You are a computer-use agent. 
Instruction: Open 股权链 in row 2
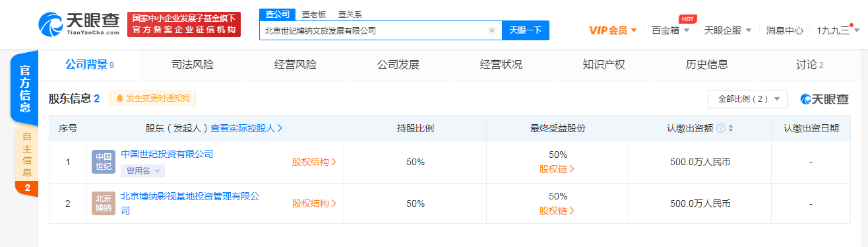click(x=557, y=211)
